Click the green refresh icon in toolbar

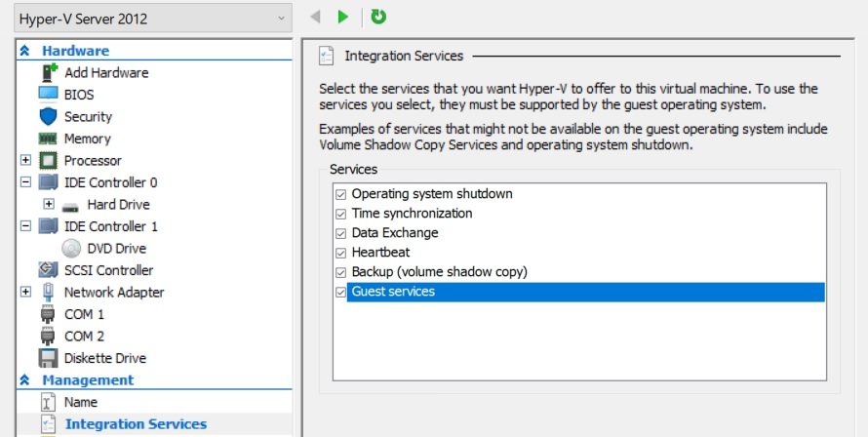coord(378,17)
